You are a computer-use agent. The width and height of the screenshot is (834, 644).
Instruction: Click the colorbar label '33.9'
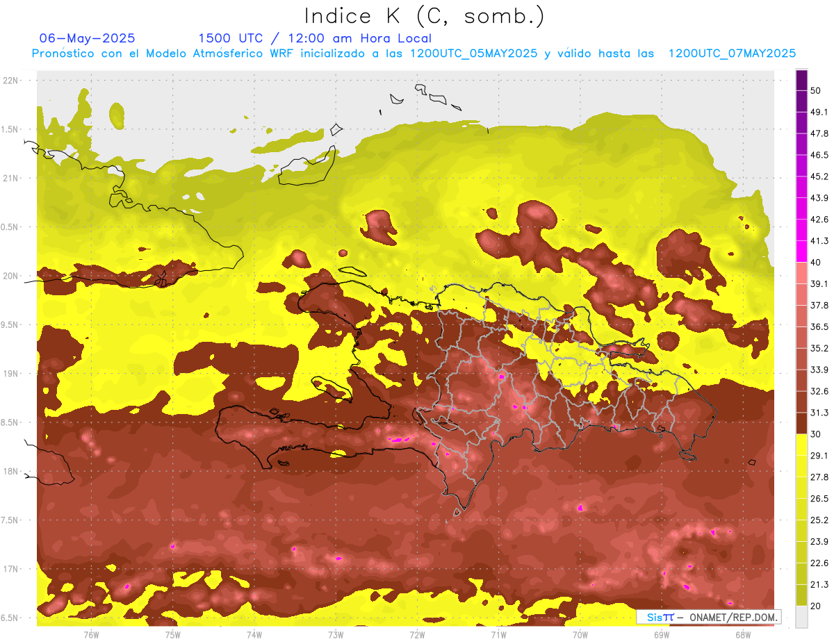(x=819, y=370)
